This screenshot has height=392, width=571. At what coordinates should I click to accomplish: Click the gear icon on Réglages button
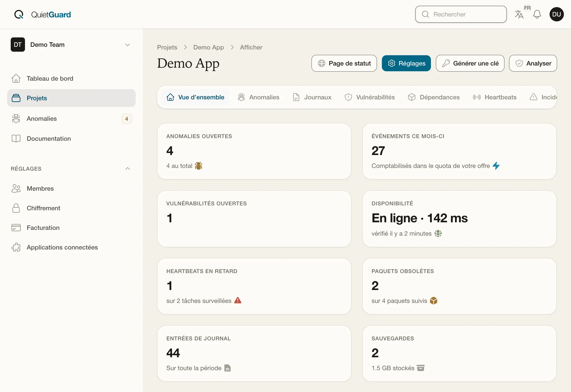(392, 63)
